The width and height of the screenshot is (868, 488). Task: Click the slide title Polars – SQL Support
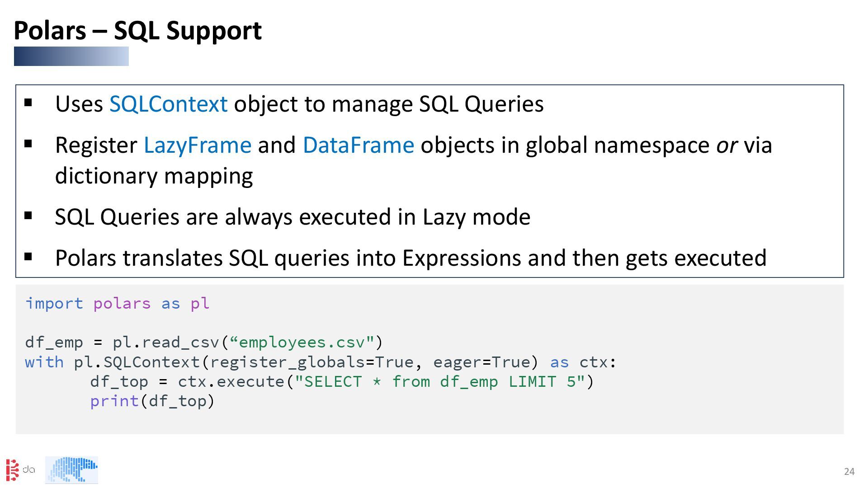point(137,31)
